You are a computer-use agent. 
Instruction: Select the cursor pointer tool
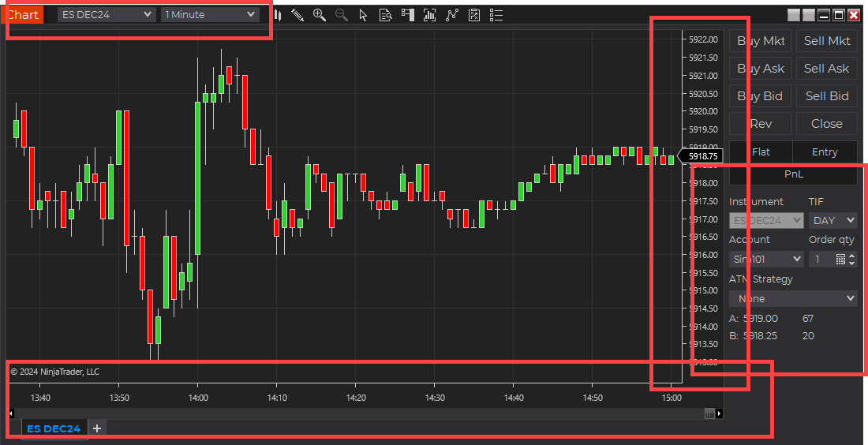click(363, 15)
